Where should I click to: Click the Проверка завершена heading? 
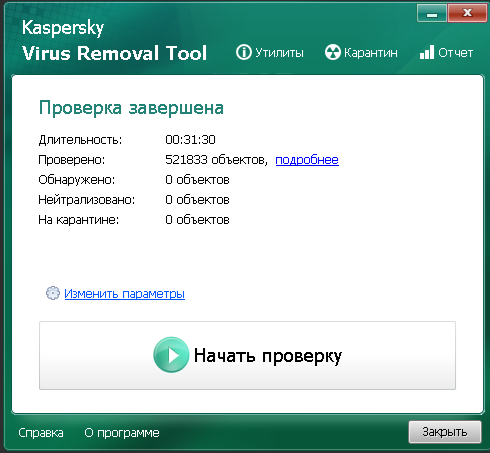(x=131, y=108)
